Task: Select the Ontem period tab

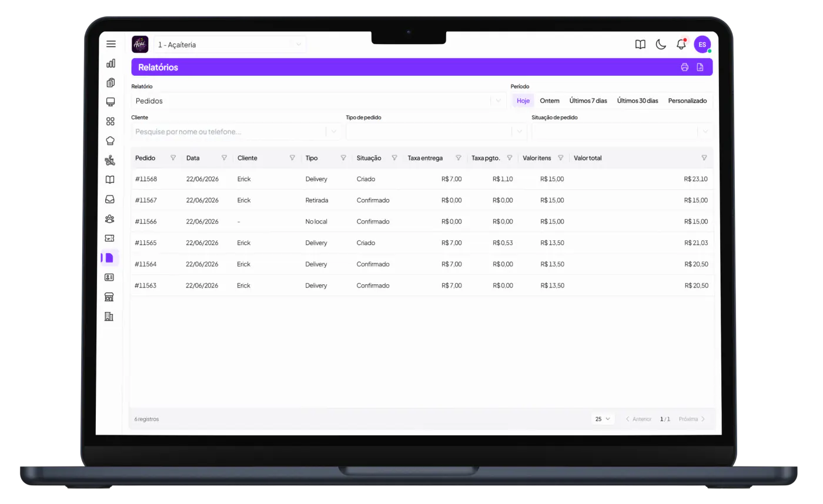Action: [x=550, y=101]
